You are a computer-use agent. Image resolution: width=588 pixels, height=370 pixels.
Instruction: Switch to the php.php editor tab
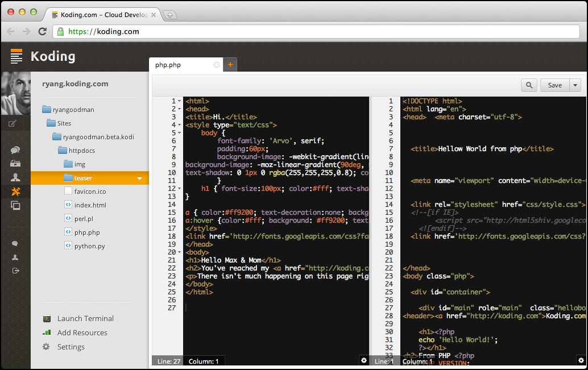click(x=185, y=64)
